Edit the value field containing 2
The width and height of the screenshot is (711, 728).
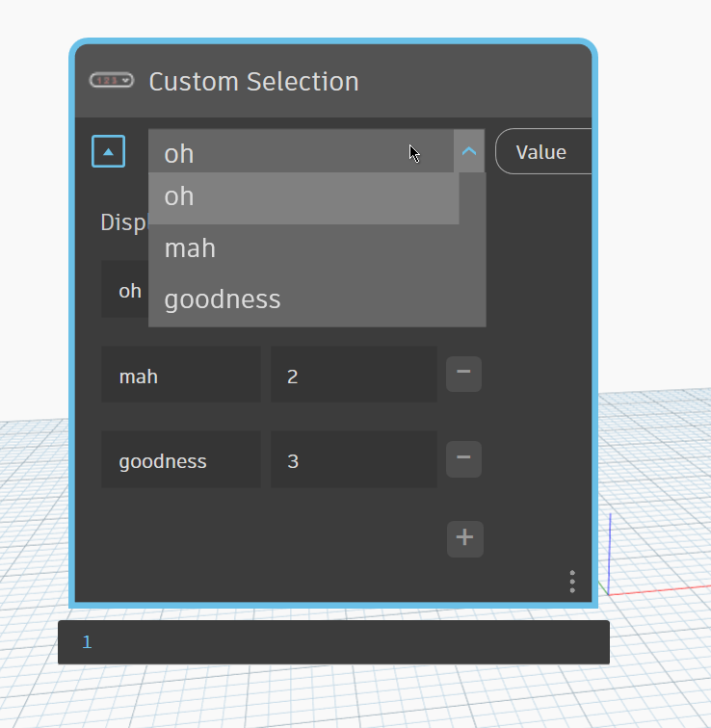tap(354, 375)
